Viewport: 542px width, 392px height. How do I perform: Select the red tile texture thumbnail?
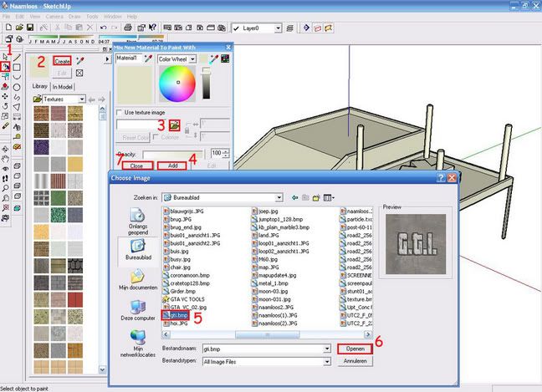75,300
